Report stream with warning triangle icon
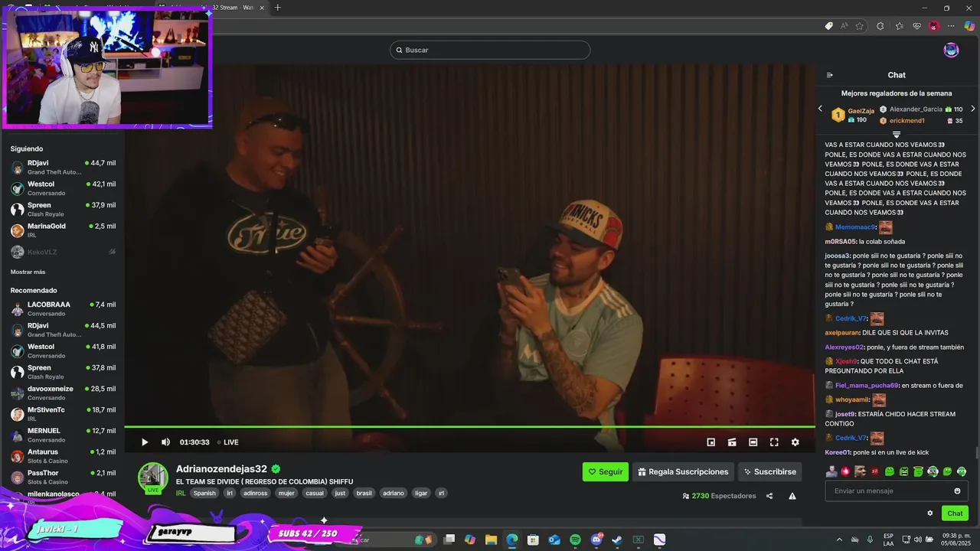Viewport: 980px width, 551px height. pos(792,496)
